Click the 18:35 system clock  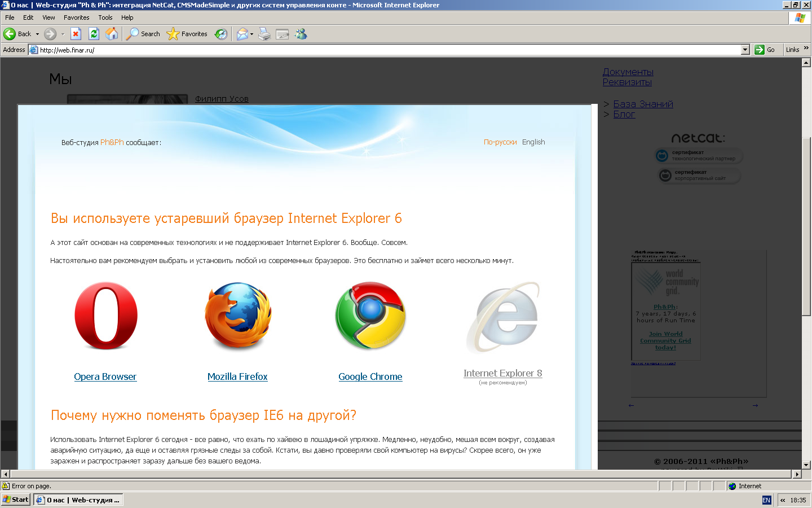click(x=798, y=500)
